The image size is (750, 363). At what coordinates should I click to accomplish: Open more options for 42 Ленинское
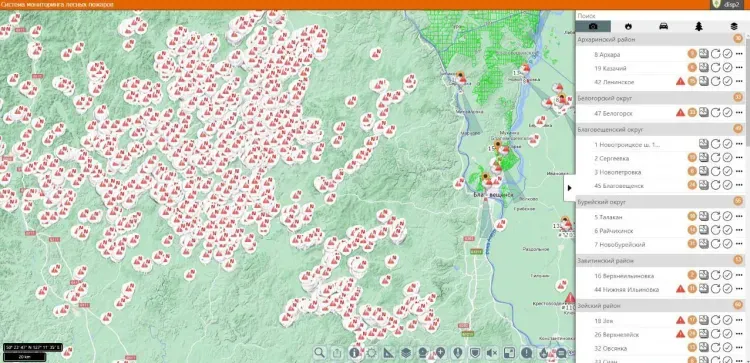tap(739, 82)
